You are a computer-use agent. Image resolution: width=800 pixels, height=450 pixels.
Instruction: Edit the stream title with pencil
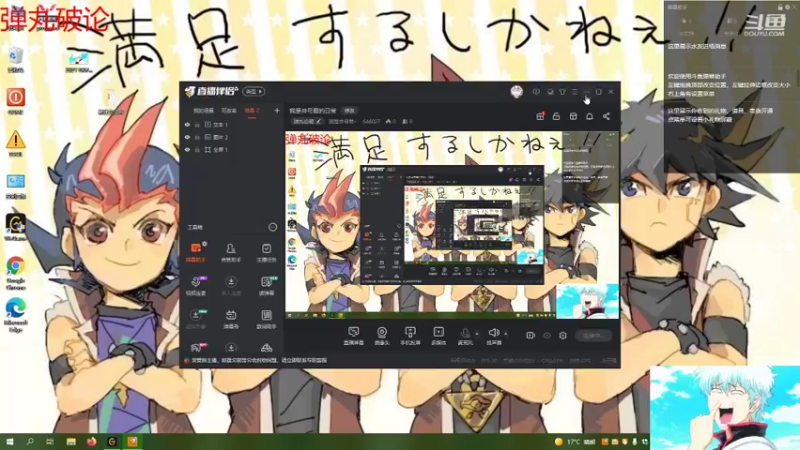(x=318, y=121)
